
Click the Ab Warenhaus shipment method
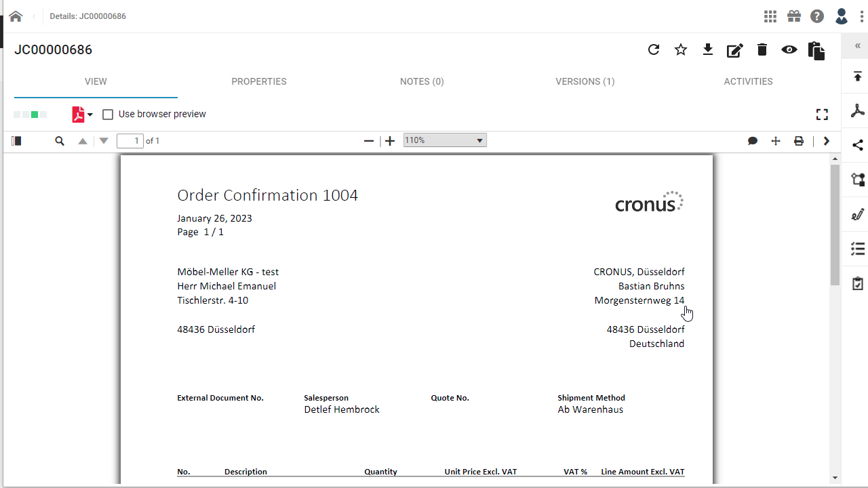coord(590,409)
